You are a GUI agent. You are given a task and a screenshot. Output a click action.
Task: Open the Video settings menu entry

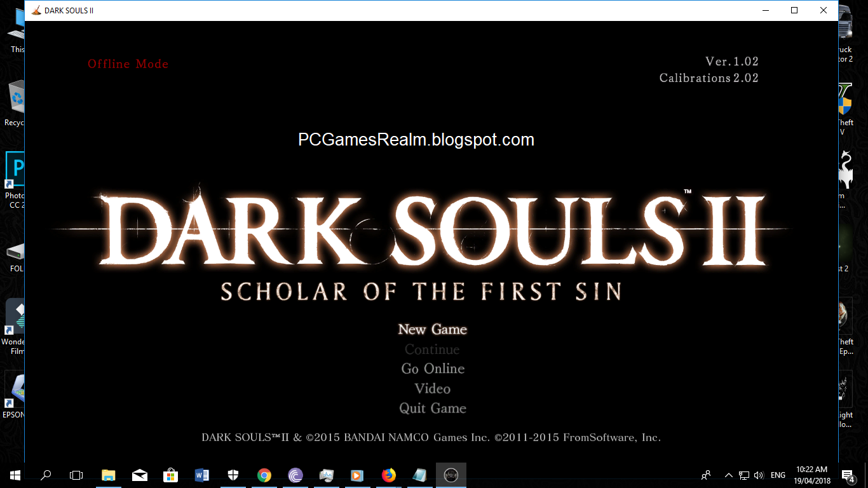coord(432,388)
